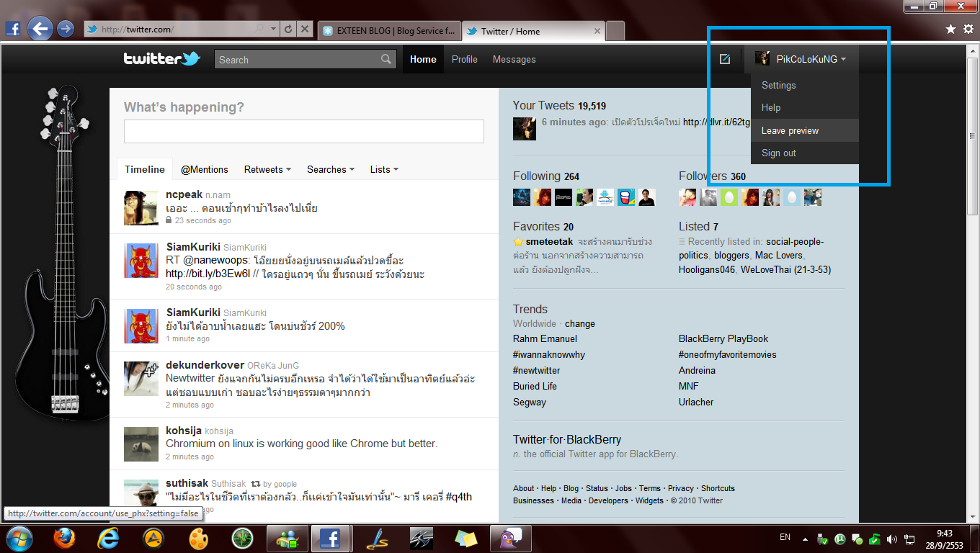This screenshot has height=553, width=980.
Task: Open the Windows Start orb
Action: coord(19,537)
